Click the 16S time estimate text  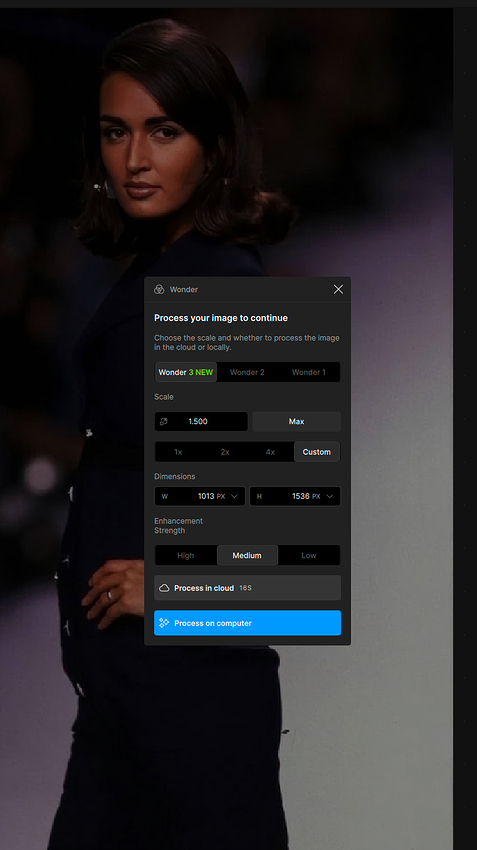pos(246,588)
